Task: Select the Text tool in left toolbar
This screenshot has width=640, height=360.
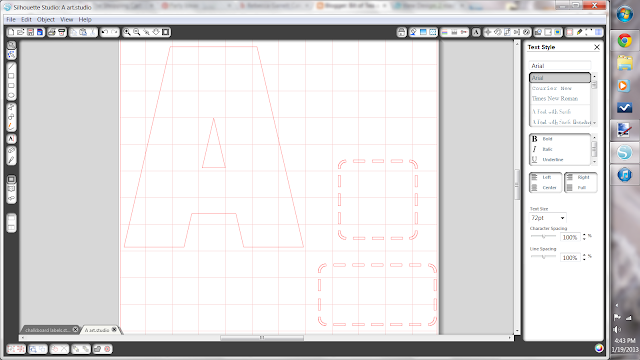Action: pyautogui.click(x=11, y=139)
